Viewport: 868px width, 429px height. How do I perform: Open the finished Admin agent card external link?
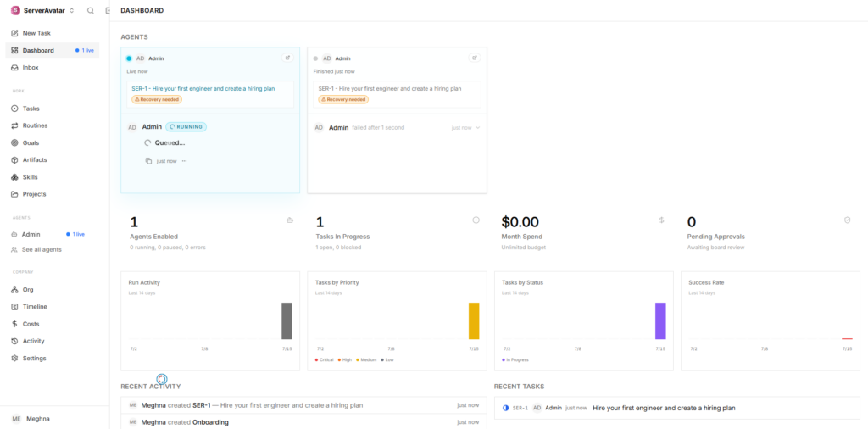tap(475, 58)
